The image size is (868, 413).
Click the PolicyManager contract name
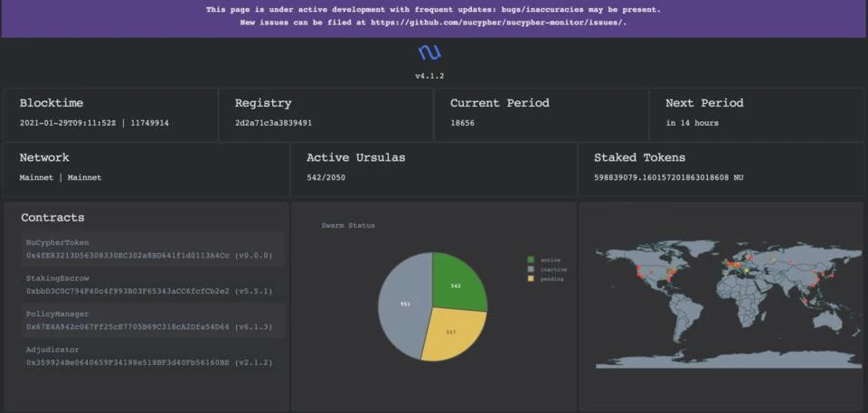click(58, 314)
